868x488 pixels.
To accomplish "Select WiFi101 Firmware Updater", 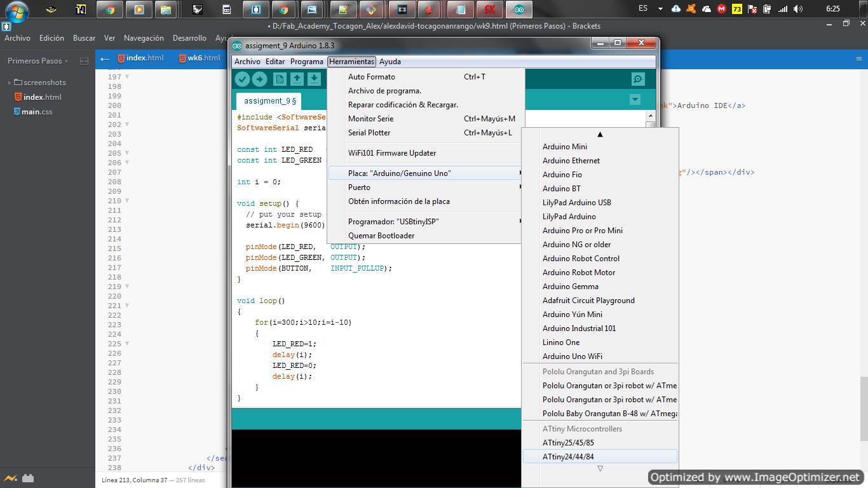I will 426,153.
